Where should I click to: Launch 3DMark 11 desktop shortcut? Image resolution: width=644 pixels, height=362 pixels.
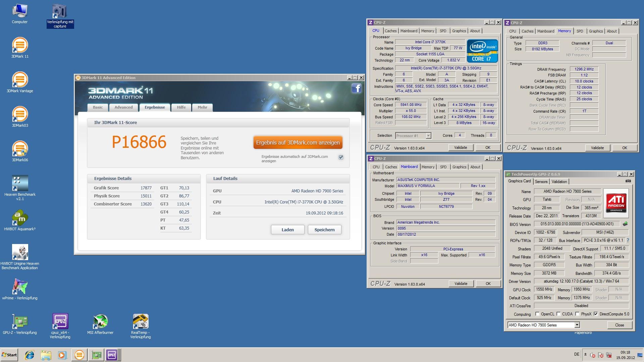[20, 48]
